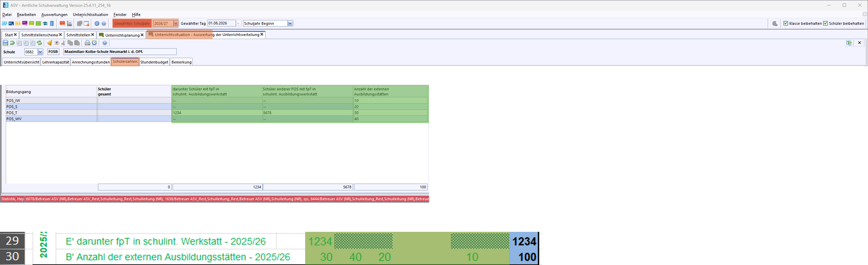This screenshot has width=868, height=265.
Task: Click the printer icon
Action: pyautogui.click(x=87, y=43)
